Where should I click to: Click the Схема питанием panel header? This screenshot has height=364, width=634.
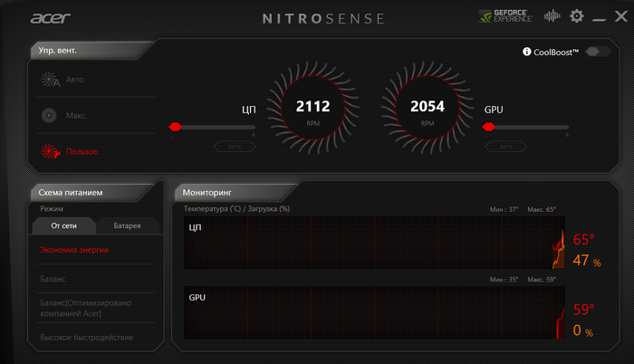coord(94,193)
